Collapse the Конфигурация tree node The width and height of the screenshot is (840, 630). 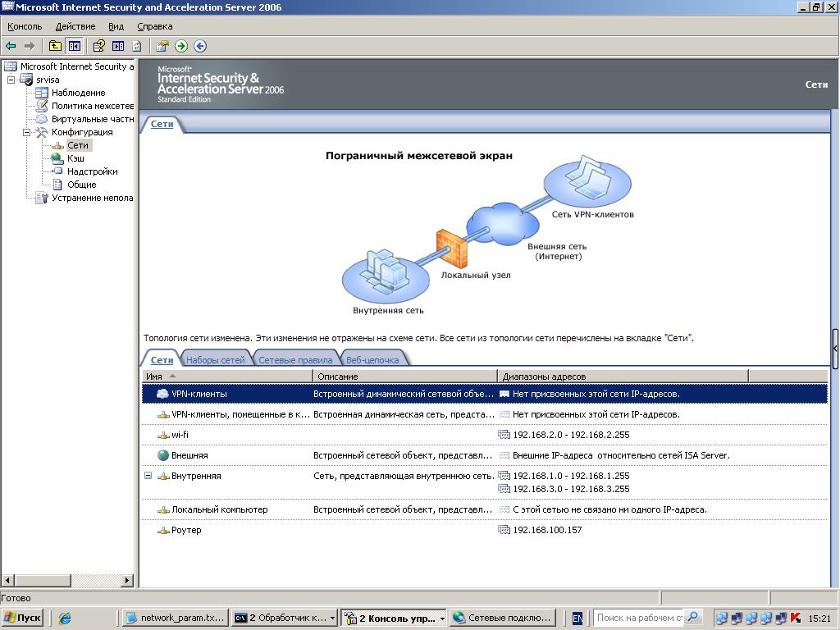click(x=26, y=132)
